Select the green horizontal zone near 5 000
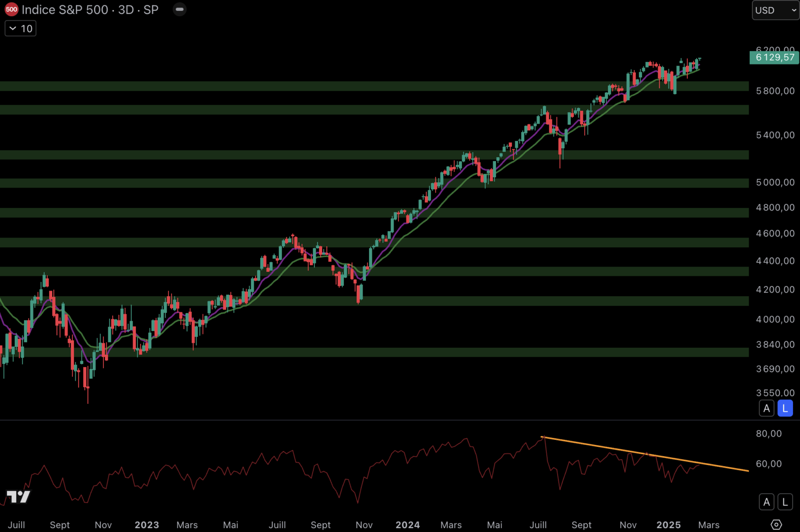Screen dimensions: 800x532 374,183
